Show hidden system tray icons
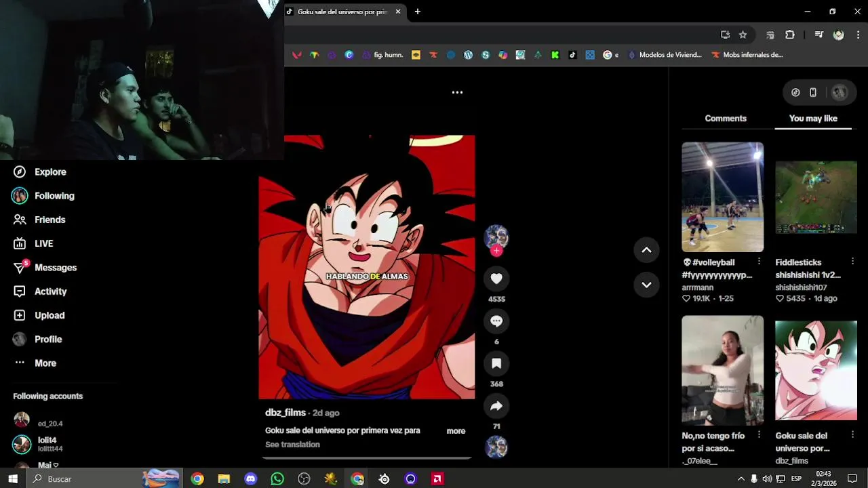Image resolution: width=868 pixels, height=488 pixels. 741,479
